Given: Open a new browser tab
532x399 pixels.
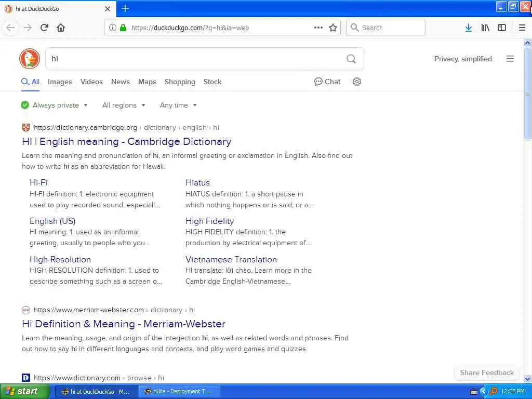Looking at the screenshot, I should click(x=125, y=8).
